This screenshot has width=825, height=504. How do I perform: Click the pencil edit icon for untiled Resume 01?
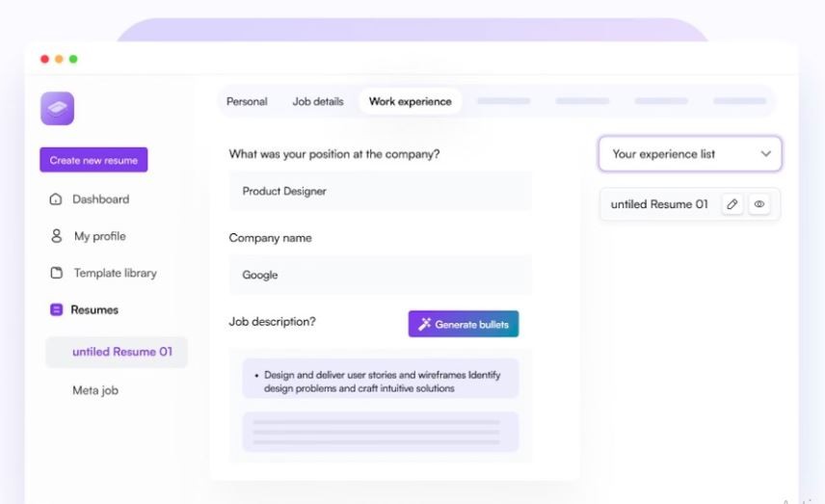pyautogui.click(x=732, y=204)
